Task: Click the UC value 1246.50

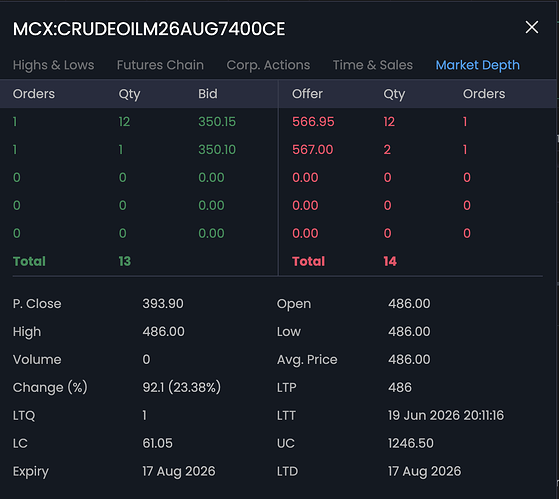Action: [x=411, y=443]
